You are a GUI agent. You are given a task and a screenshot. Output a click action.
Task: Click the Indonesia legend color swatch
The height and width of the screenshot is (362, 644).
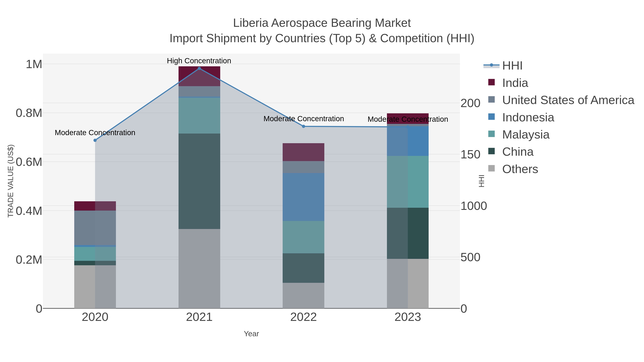492,117
